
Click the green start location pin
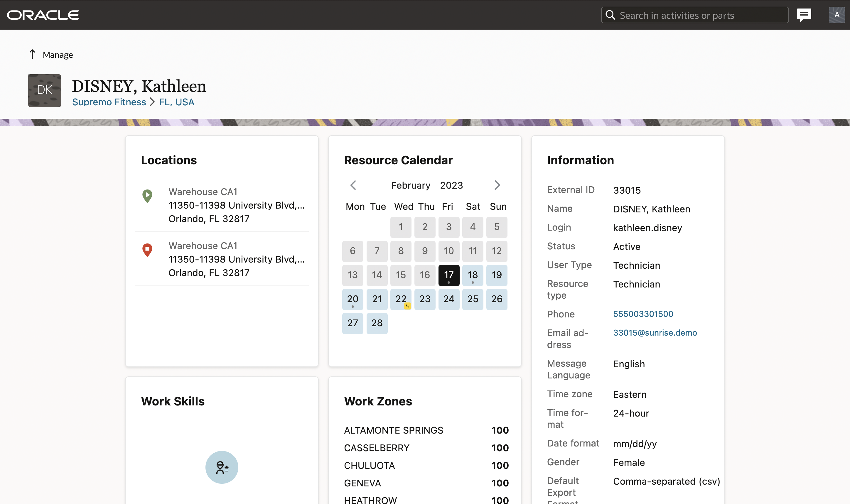(x=147, y=196)
